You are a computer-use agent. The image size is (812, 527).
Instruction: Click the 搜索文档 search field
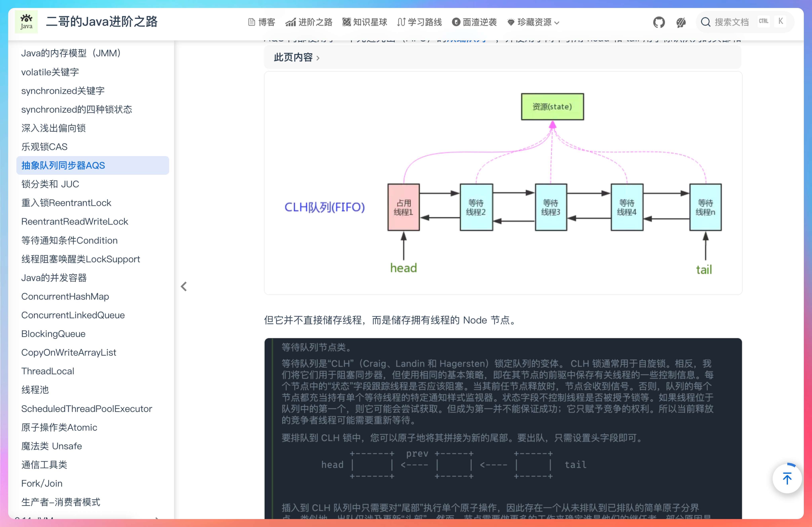(731, 22)
